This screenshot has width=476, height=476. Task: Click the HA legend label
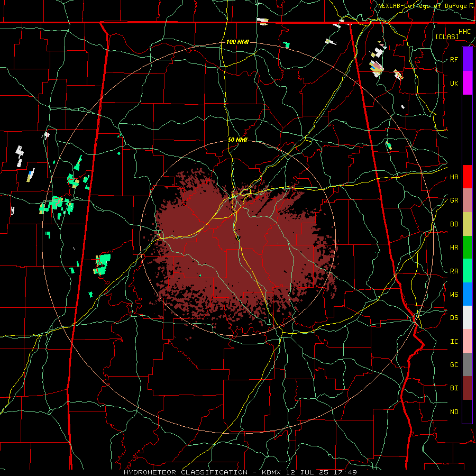click(x=454, y=177)
